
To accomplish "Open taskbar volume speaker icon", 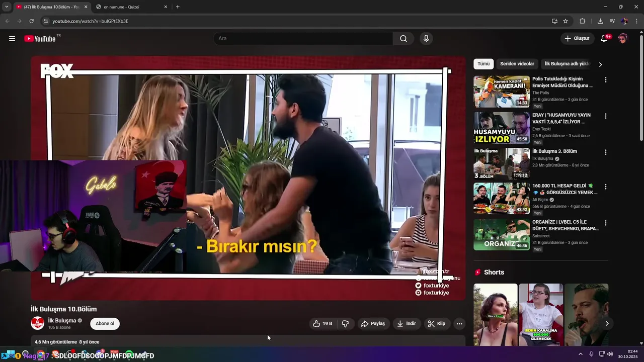I will tap(610, 354).
